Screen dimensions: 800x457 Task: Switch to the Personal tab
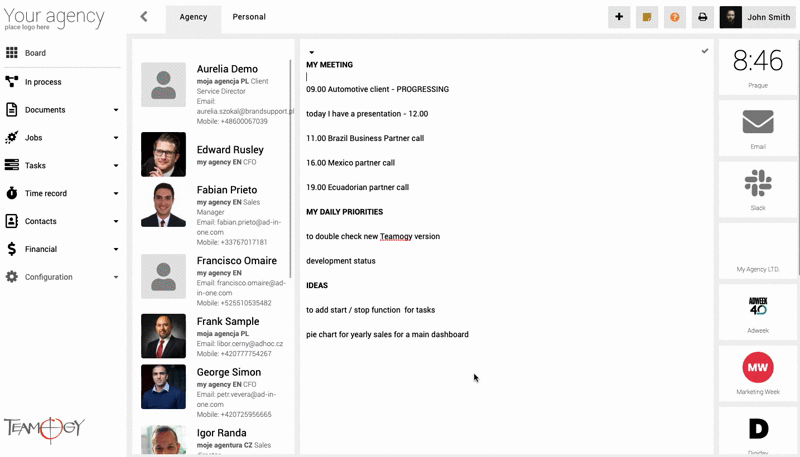[x=249, y=17]
